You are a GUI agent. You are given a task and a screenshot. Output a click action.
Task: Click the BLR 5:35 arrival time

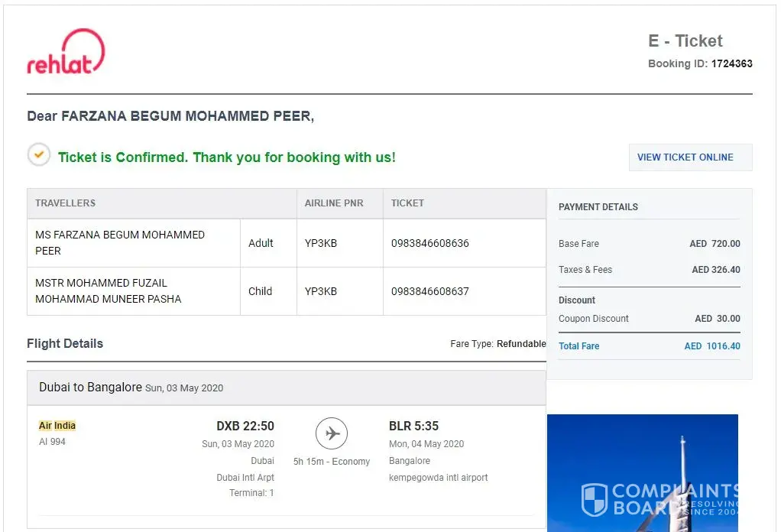(413, 426)
